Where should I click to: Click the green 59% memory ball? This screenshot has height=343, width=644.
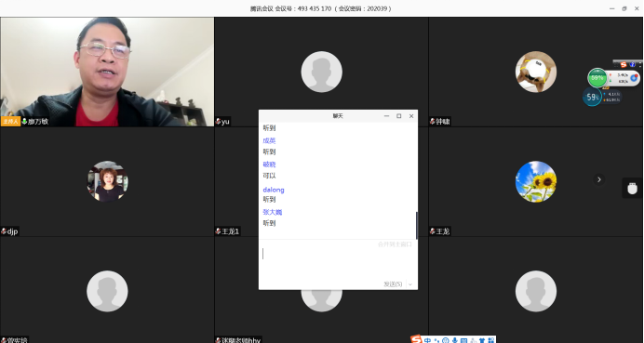pyautogui.click(x=597, y=77)
